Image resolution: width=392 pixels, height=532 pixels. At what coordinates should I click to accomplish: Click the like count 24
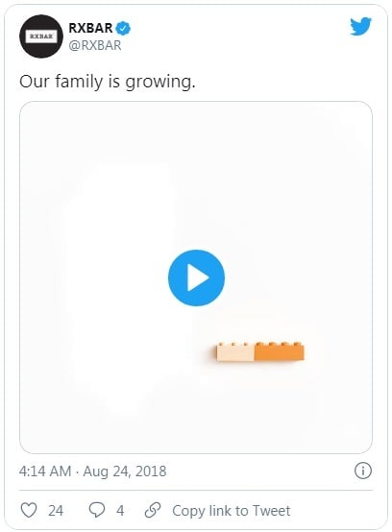click(x=56, y=511)
